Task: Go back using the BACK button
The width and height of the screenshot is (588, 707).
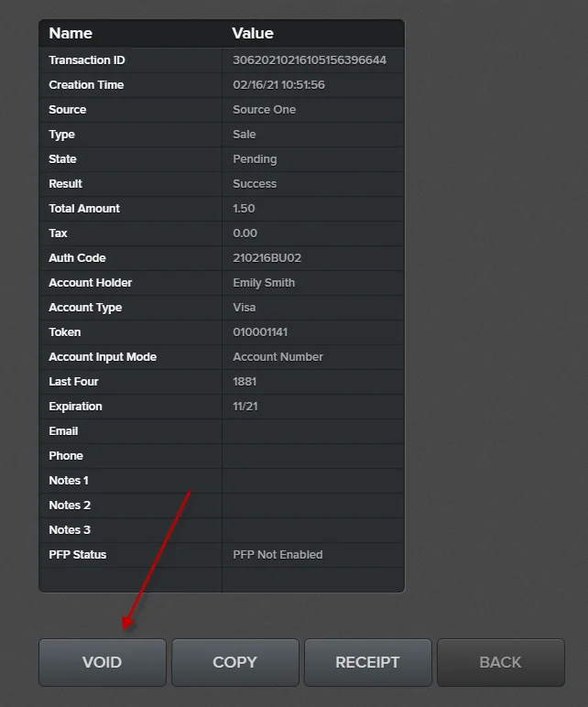Action: [x=500, y=662]
